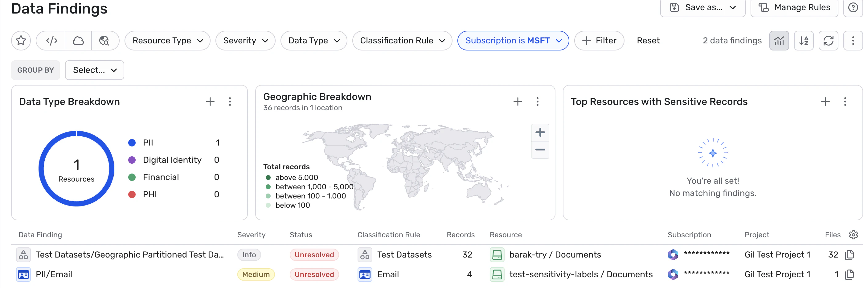Click the blue PII legend dot
This screenshot has width=868, height=288.
tap(132, 143)
